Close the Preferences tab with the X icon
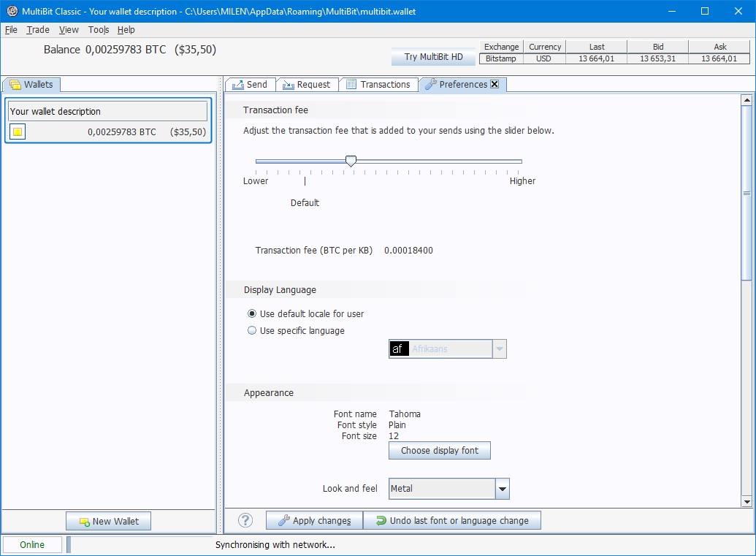This screenshot has height=556, width=756. pos(495,84)
